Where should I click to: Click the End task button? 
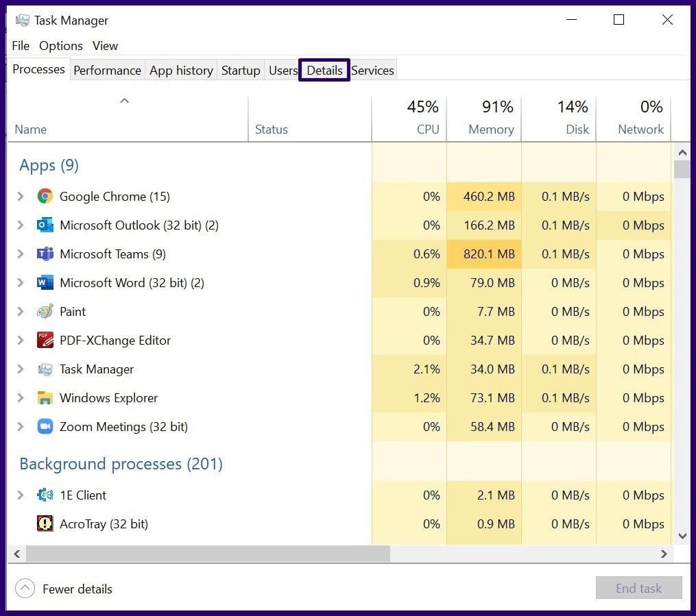[638, 588]
